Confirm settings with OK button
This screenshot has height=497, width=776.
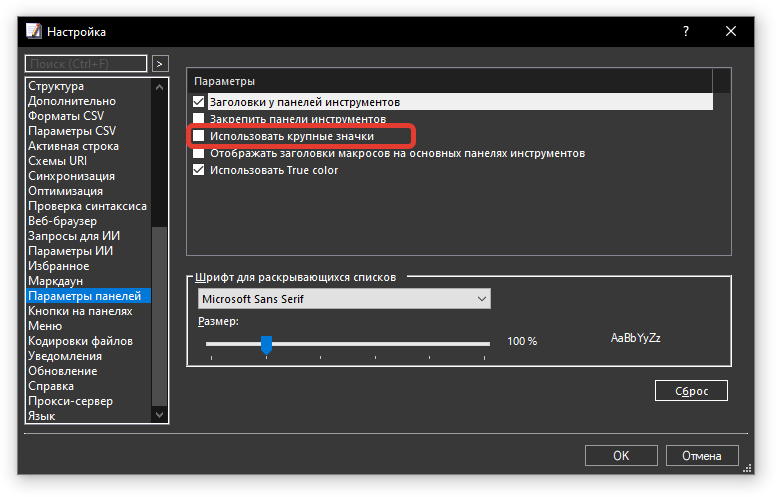[621, 455]
